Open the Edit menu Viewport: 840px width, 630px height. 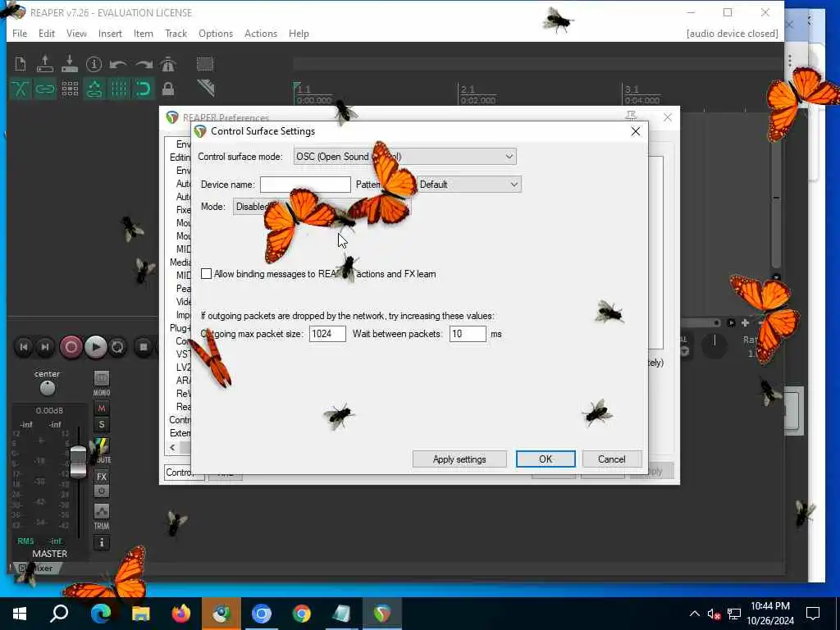click(x=47, y=33)
